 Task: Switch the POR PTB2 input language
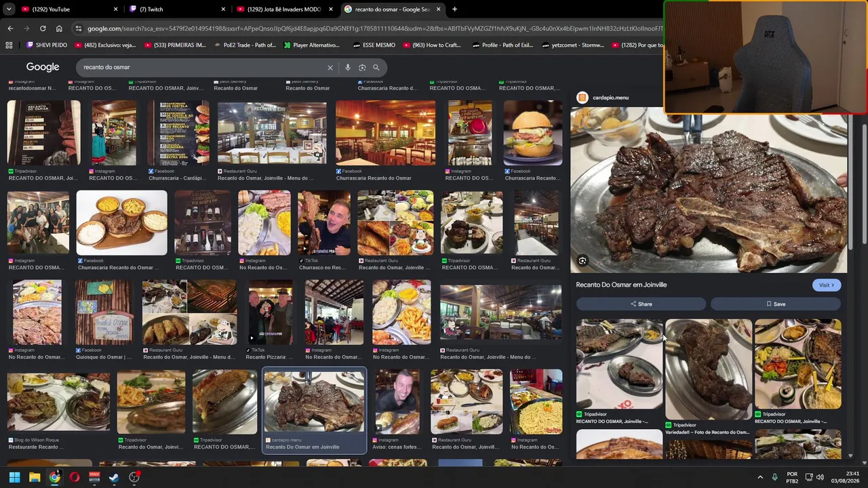792,477
